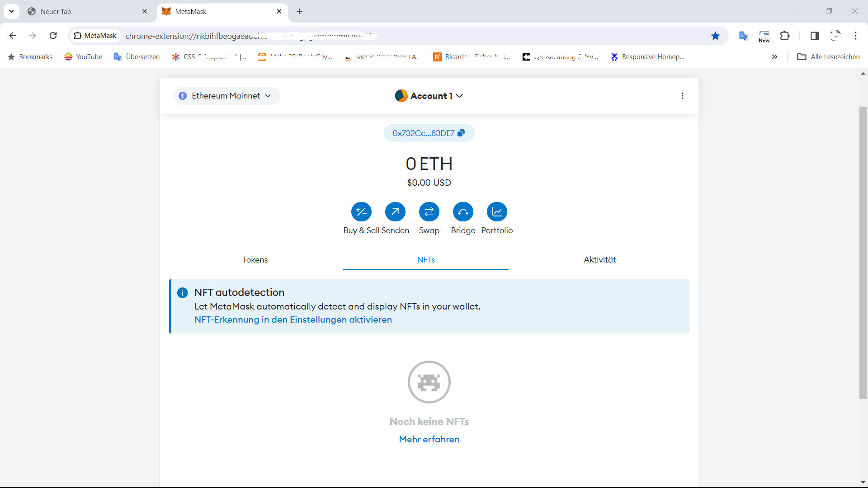Click the Buy & Sell icon
The width and height of the screenshot is (868, 488).
361,211
